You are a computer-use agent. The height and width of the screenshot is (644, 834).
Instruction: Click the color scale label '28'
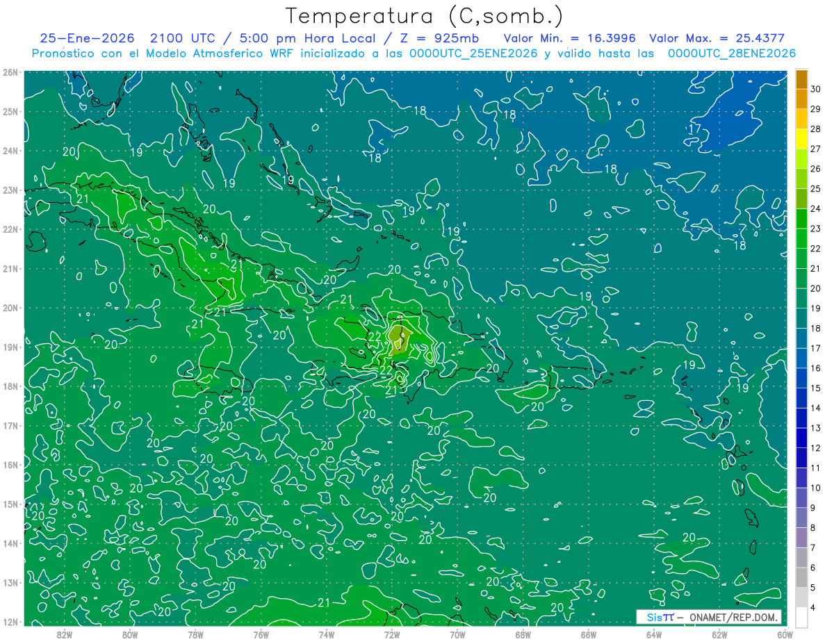(x=816, y=129)
